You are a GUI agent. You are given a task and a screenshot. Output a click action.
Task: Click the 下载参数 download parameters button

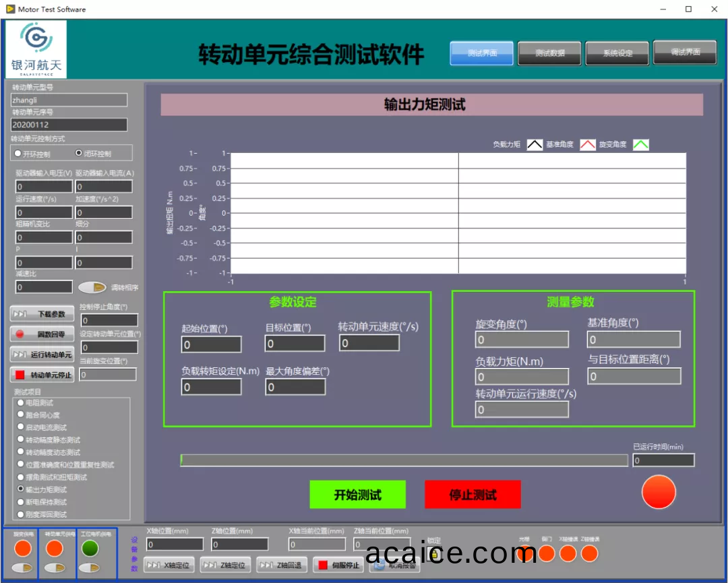42,314
